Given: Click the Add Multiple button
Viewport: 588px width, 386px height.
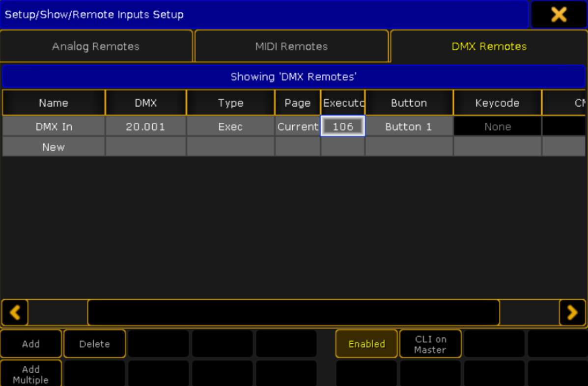Looking at the screenshot, I should (31, 374).
